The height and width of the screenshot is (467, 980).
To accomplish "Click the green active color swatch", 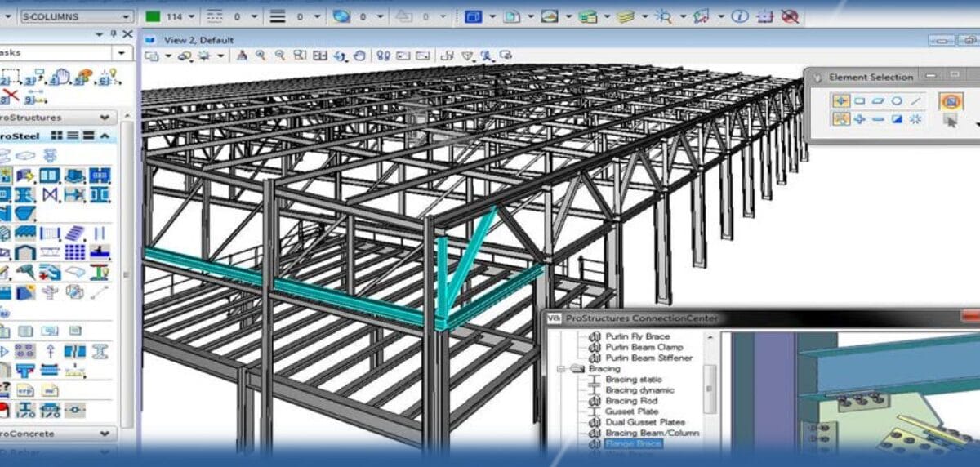I will (152, 16).
